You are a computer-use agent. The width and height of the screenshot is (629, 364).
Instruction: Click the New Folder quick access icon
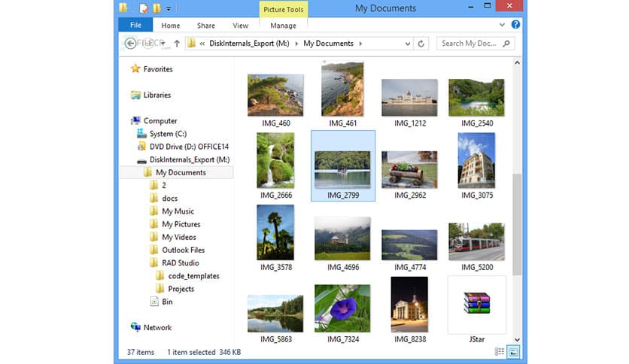pyautogui.click(x=156, y=8)
